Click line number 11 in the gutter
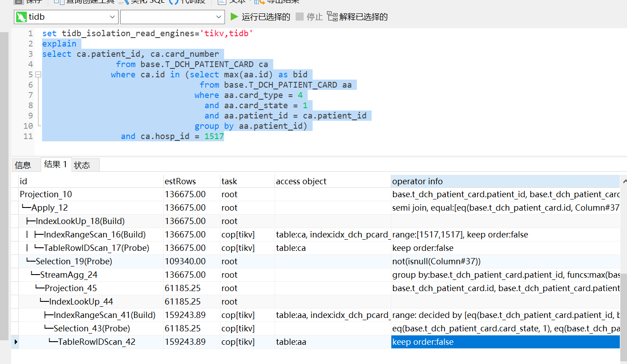Screen dimensions: 627x364 coord(28,136)
